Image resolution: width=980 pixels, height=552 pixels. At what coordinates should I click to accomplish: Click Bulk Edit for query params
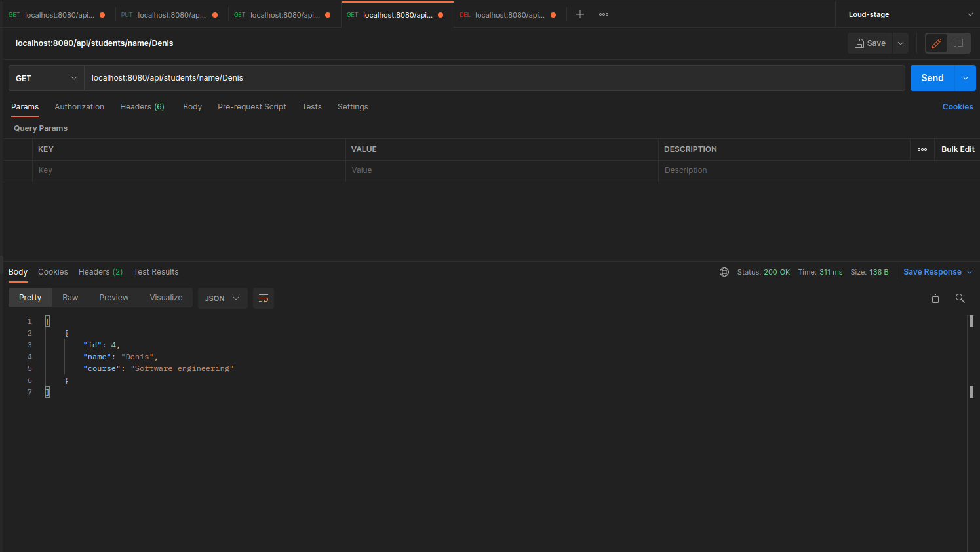[x=958, y=149]
